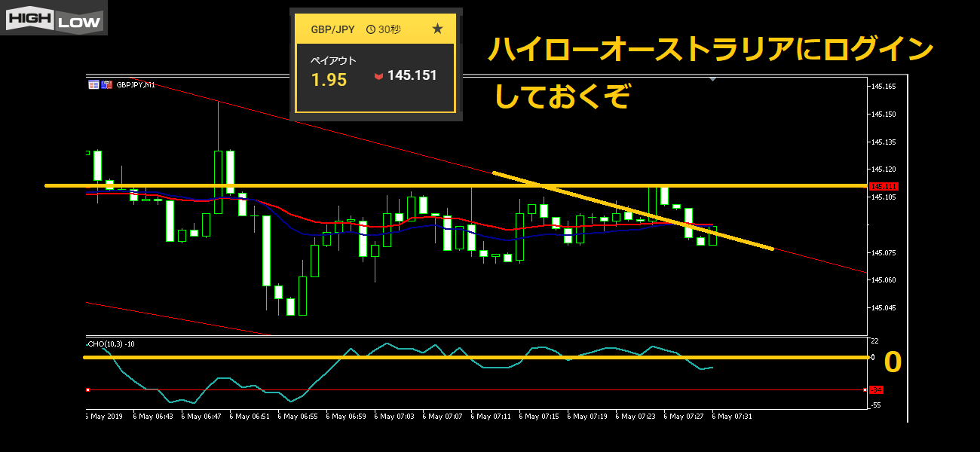Click the chart shift triangle marker at top
The image size is (980, 452).
point(713,78)
